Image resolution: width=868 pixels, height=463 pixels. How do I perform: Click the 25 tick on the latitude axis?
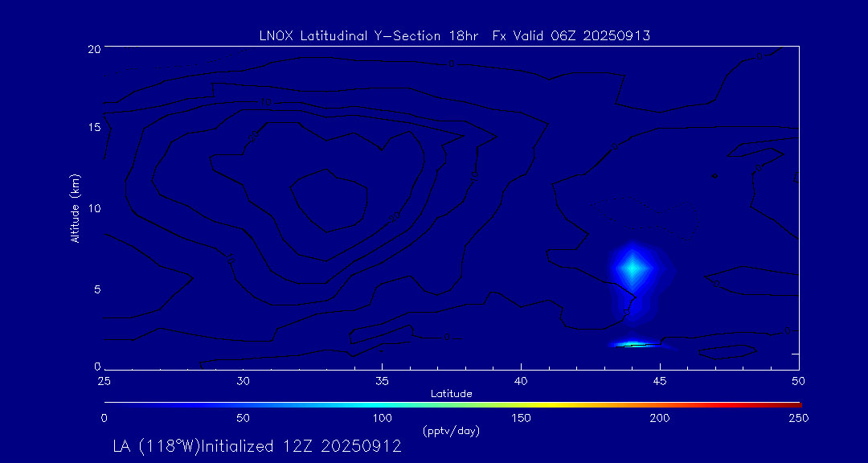[104, 379]
